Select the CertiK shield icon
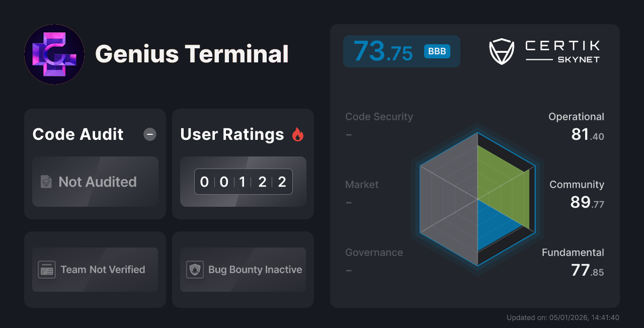 (x=501, y=50)
